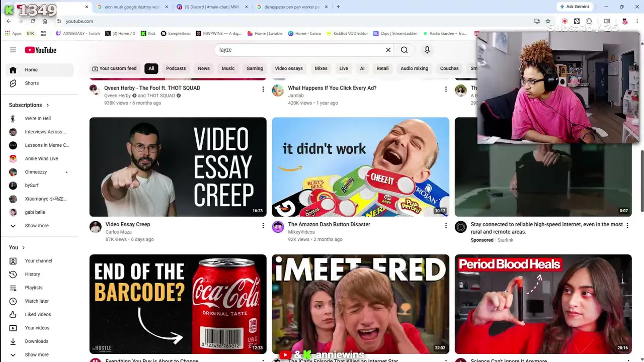
Task: Click Jamlab channel avatar
Action: (x=278, y=90)
